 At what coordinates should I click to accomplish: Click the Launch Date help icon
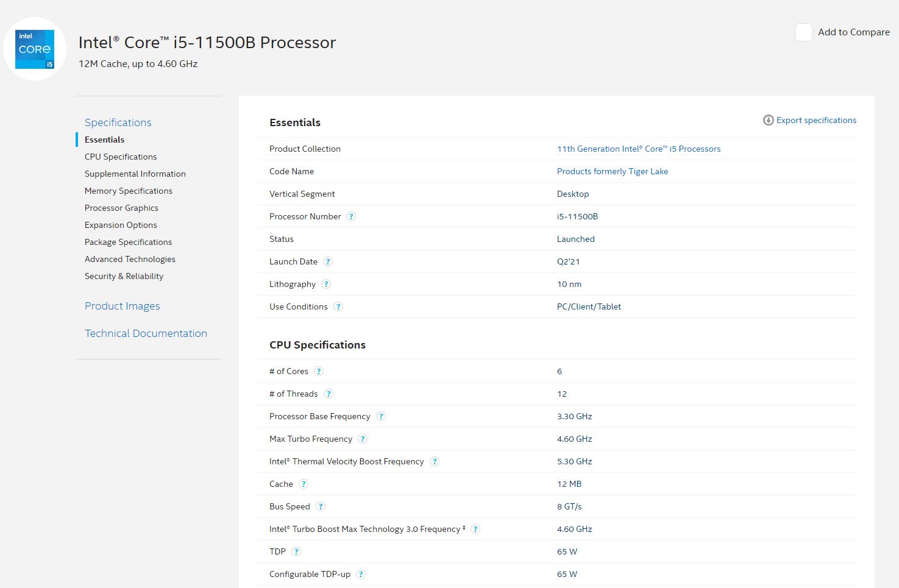click(x=328, y=261)
